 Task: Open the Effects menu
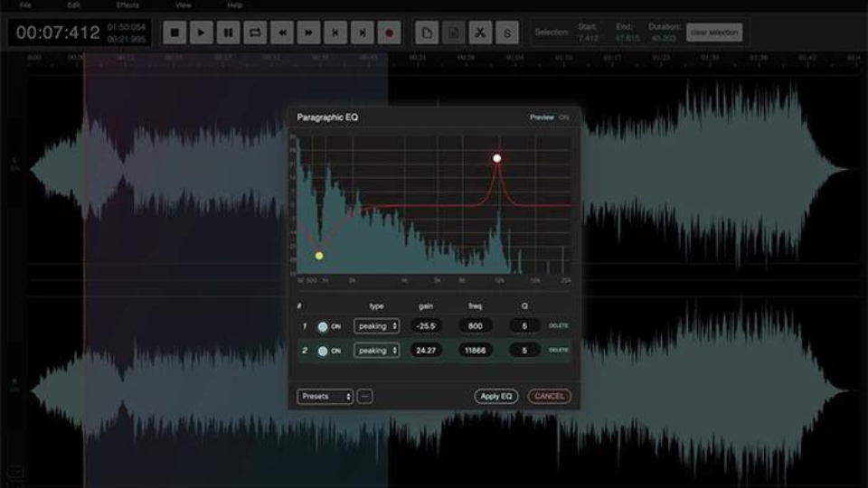click(127, 5)
